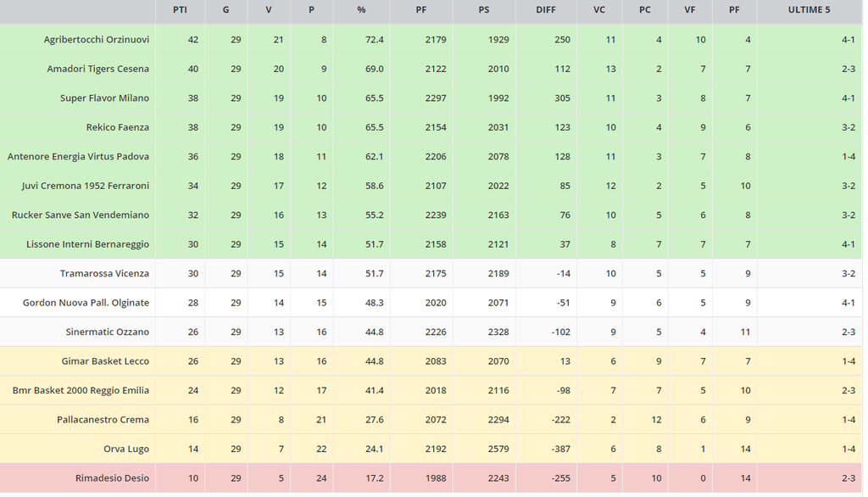Click the PTI column header

click(x=180, y=10)
